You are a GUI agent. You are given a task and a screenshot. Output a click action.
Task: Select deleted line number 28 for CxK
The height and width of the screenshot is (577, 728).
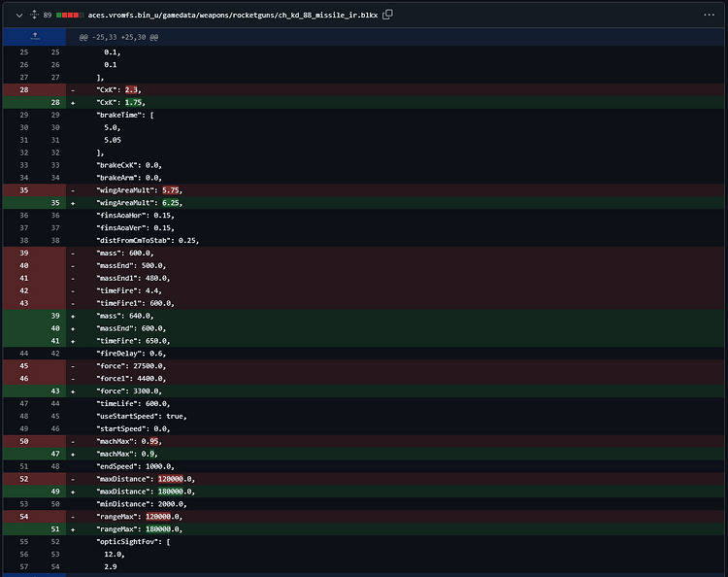coord(22,89)
